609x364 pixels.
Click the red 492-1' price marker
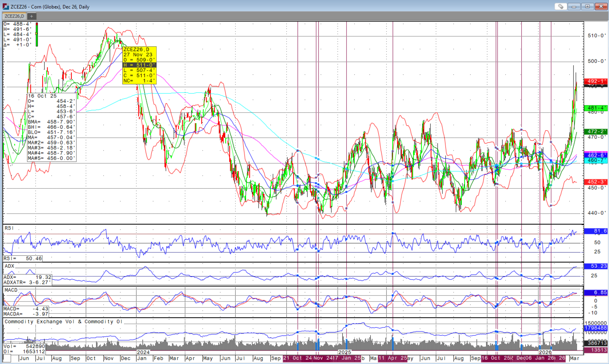[x=595, y=81]
